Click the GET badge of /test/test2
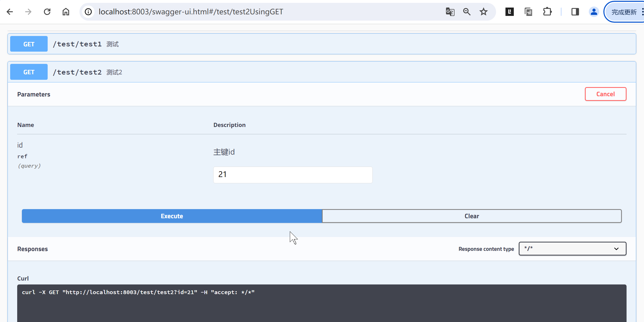The width and height of the screenshot is (644, 322). (x=29, y=72)
